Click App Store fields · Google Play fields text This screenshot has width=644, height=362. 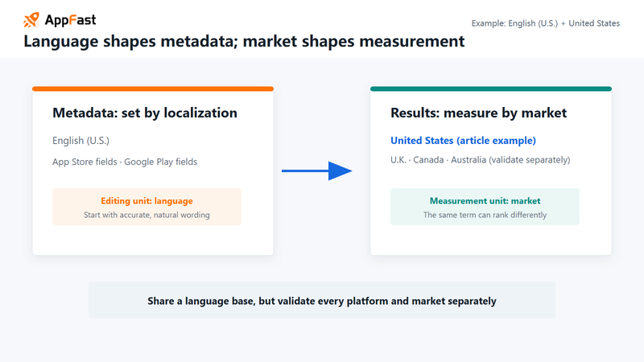click(125, 162)
